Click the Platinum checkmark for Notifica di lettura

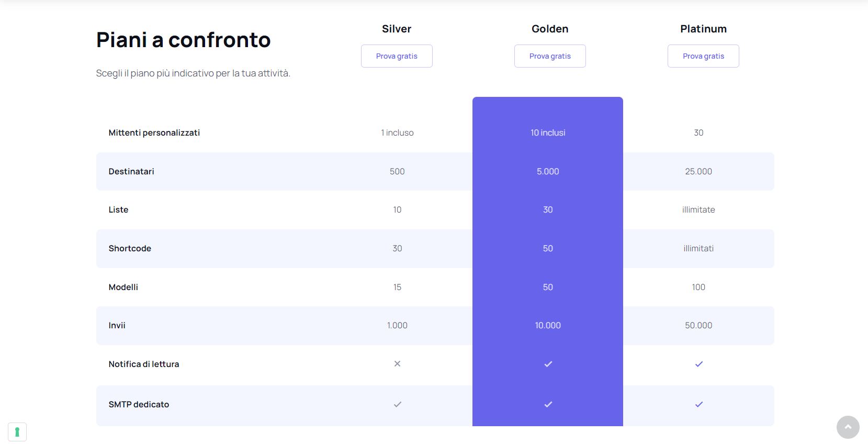coord(698,364)
